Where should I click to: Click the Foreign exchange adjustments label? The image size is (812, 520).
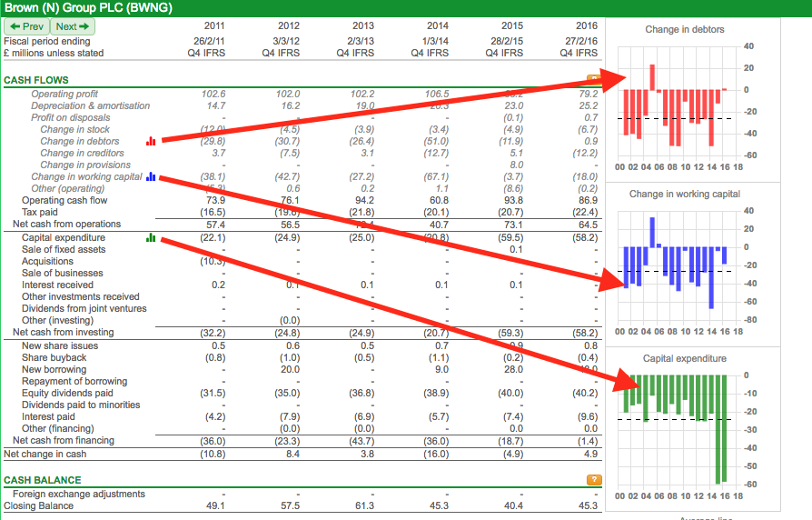pos(79,494)
